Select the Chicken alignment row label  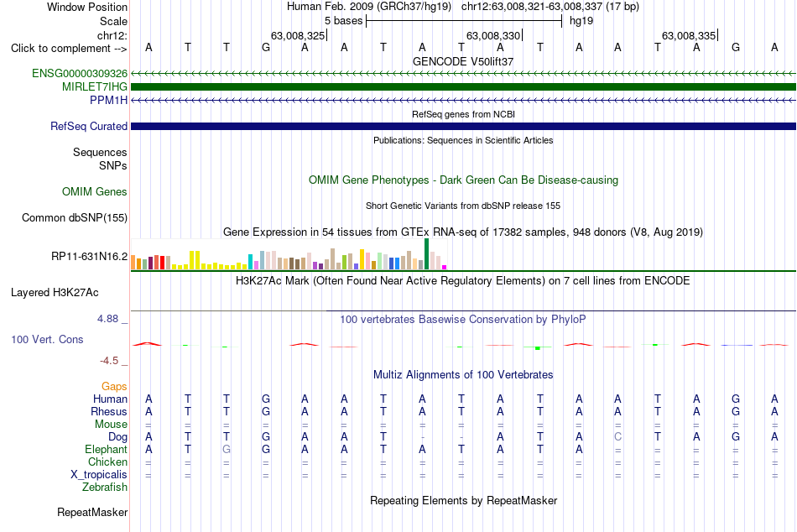click(107, 462)
